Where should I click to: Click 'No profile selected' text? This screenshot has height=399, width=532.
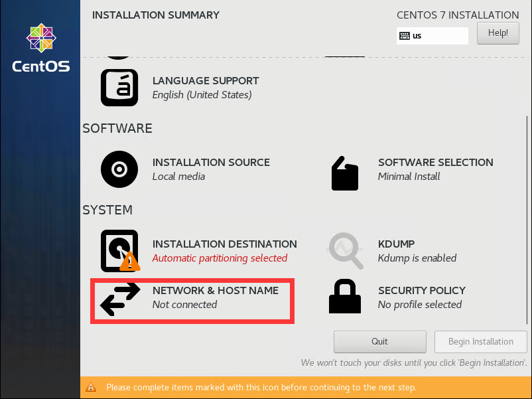(x=420, y=304)
